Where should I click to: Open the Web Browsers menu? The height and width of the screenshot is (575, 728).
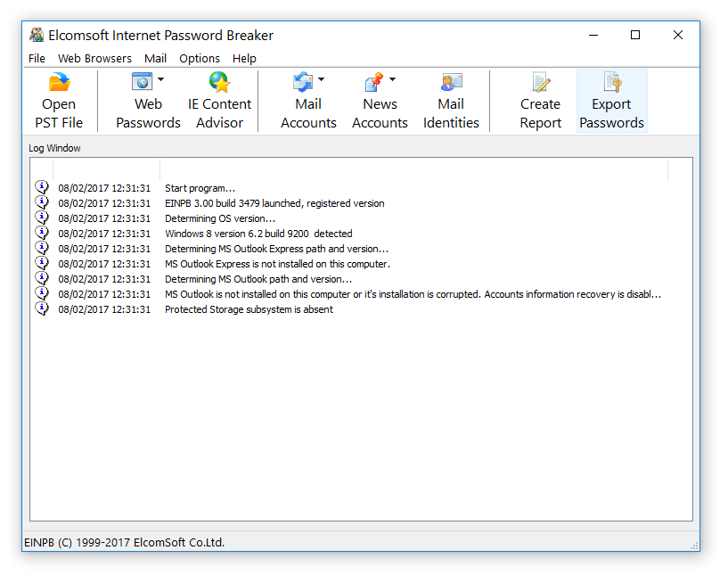pyautogui.click(x=94, y=59)
